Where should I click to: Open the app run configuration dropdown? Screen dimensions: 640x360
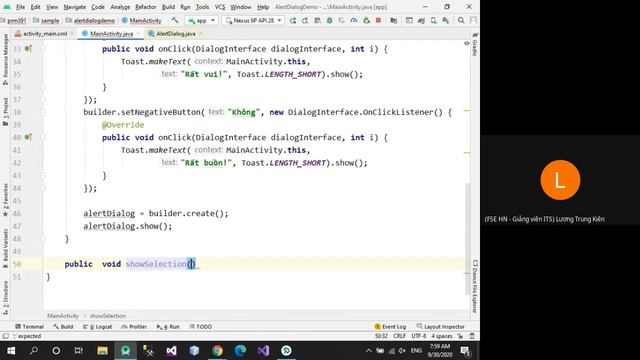pos(201,20)
